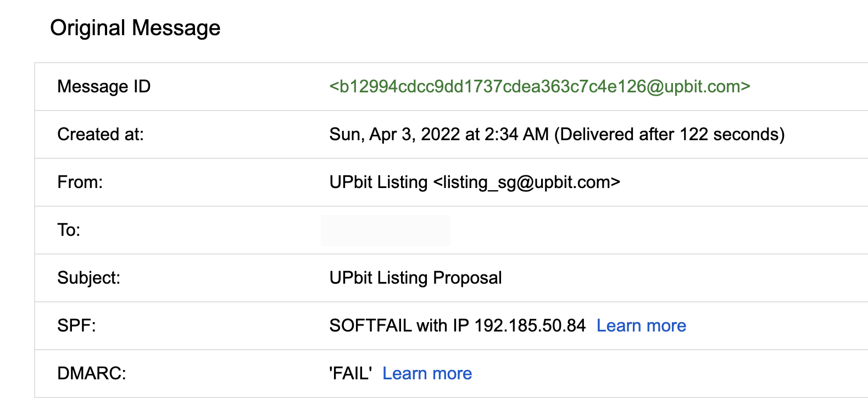The height and width of the screenshot is (420, 868).
Task: Select the 'Original Message' heading
Action: pos(135,28)
